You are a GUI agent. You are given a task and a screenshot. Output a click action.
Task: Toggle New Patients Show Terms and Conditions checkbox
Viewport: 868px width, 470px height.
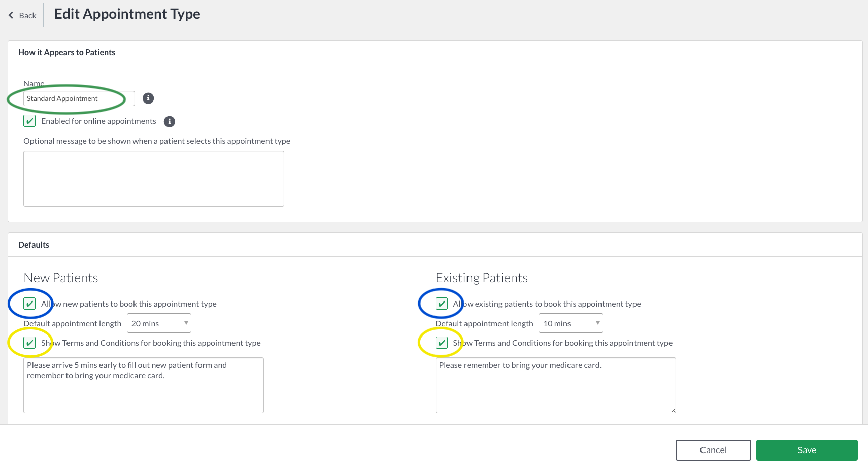(29, 343)
